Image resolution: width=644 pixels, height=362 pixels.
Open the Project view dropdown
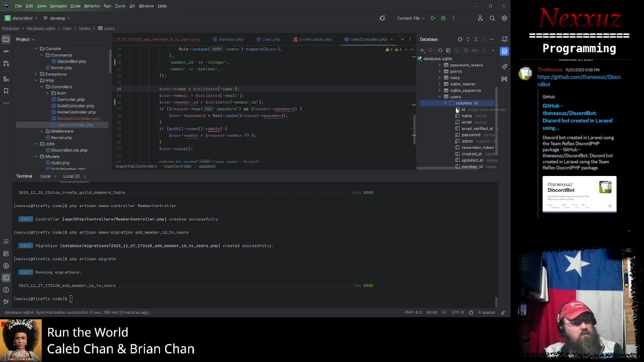pyautogui.click(x=25, y=39)
